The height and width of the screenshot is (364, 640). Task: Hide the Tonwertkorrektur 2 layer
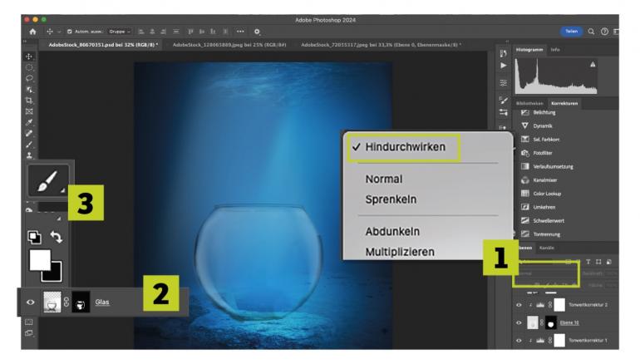coord(519,305)
